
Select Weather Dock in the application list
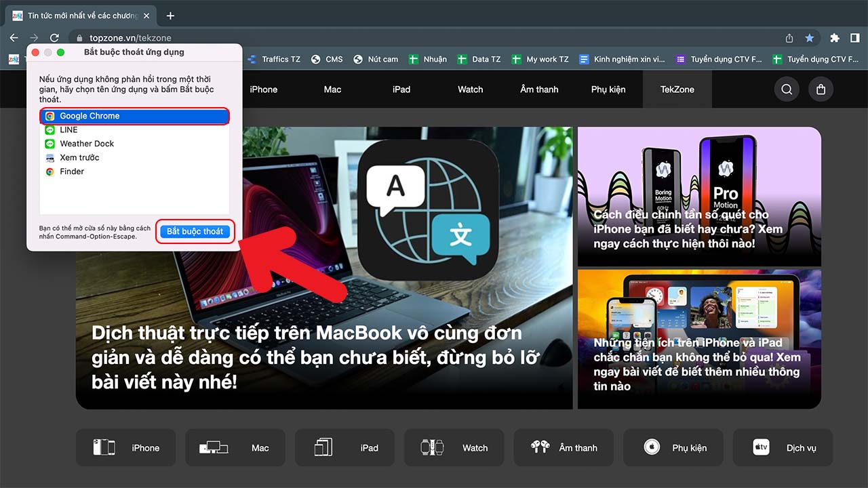click(x=134, y=144)
